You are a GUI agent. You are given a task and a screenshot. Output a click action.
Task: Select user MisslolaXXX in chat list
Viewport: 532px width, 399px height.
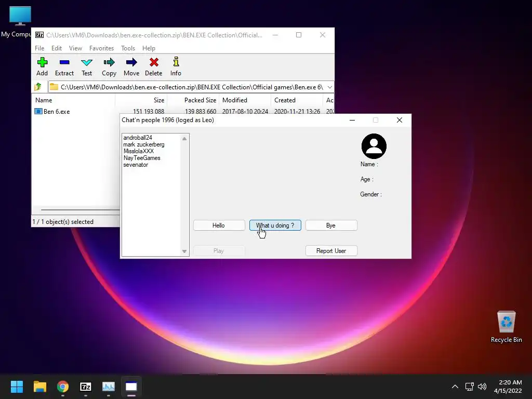pyautogui.click(x=138, y=151)
